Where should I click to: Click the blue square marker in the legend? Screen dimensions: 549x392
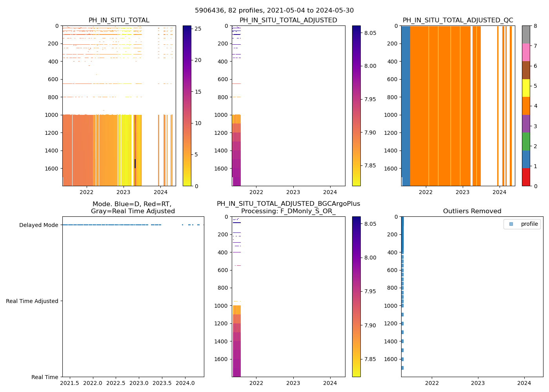511,224
